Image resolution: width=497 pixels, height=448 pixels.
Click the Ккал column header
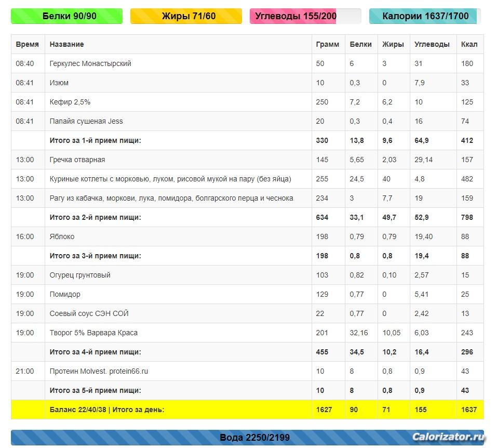click(469, 44)
